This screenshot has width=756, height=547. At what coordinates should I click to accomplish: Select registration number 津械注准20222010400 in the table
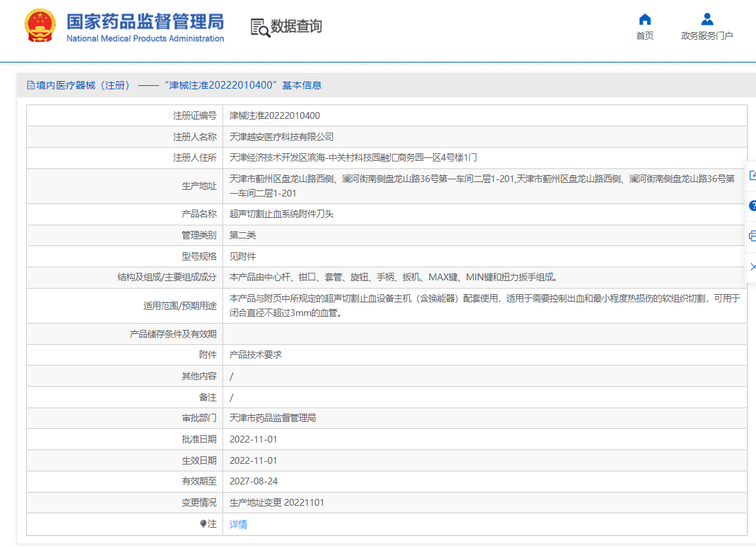click(275, 115)
